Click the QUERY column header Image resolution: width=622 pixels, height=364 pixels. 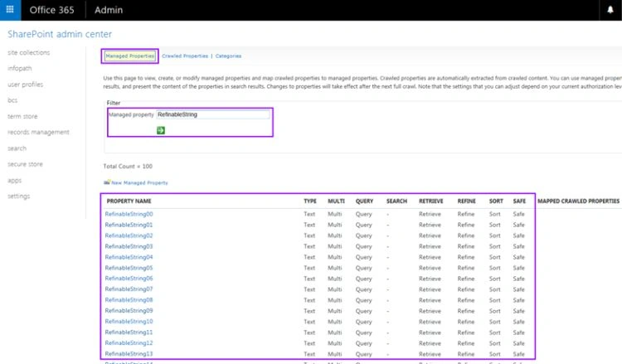point(364,201)
